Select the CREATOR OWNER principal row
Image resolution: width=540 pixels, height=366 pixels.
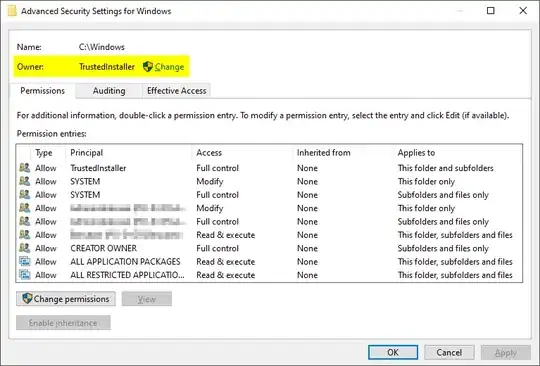[x=269, y=248]
